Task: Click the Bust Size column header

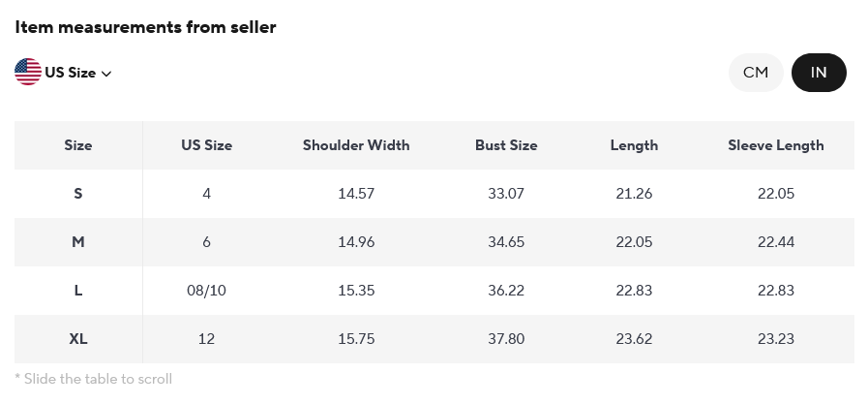Action: coord(506,145)
